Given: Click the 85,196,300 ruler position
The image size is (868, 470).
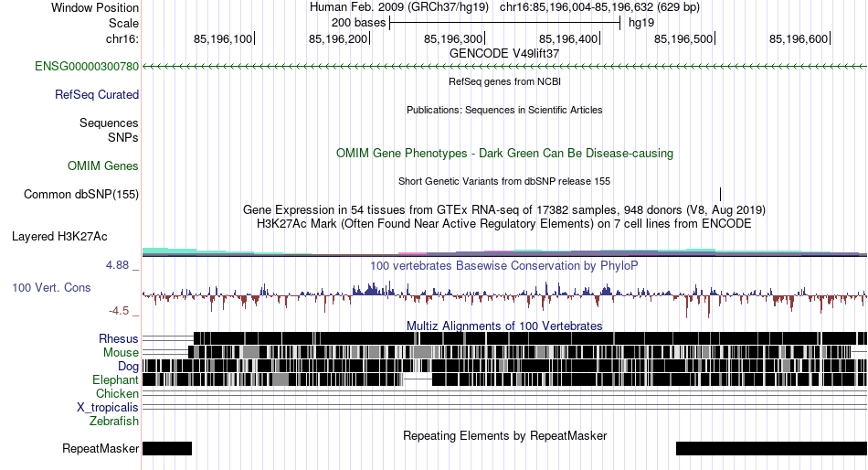Looking at the screenshot, I should (x=453, y=38).
